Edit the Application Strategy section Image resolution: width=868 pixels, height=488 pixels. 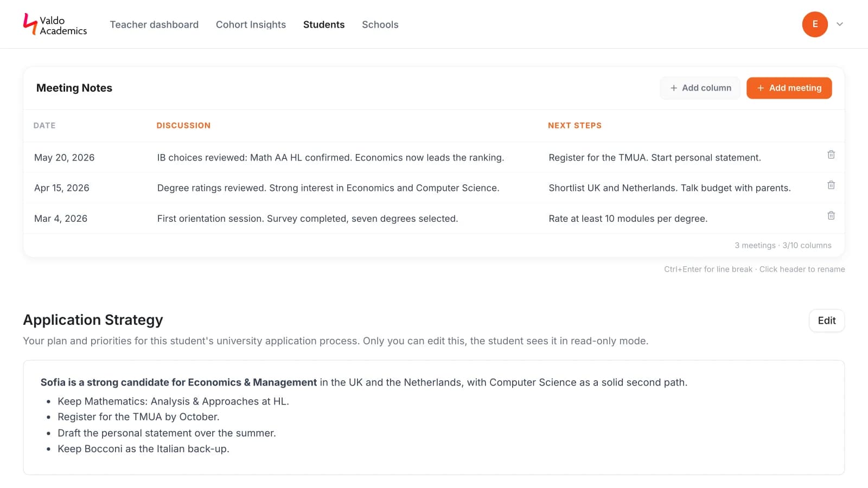827,320
